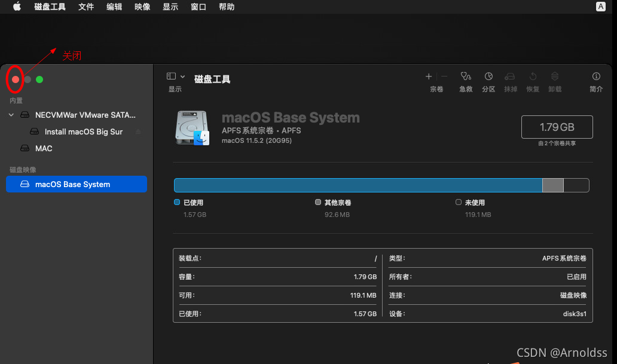The height and width of the screenshot is (364, 617).
Task: Click the blue 已使用 legend swatch
Action: tap(177, 202)
